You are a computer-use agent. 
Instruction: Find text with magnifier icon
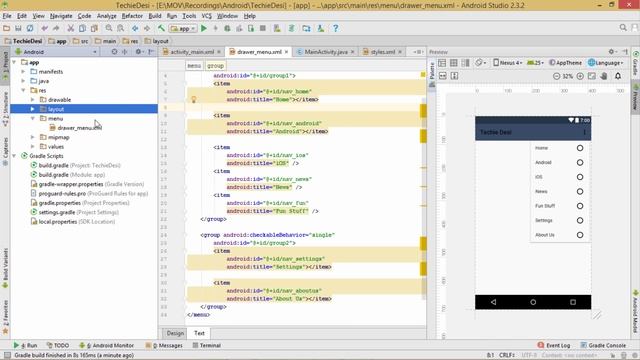109,28
